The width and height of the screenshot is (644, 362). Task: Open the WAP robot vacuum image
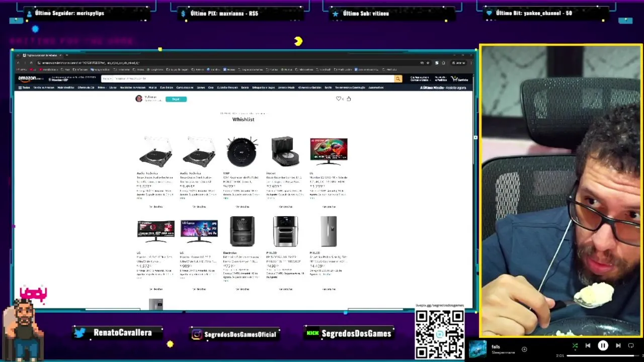coord(242,151)
